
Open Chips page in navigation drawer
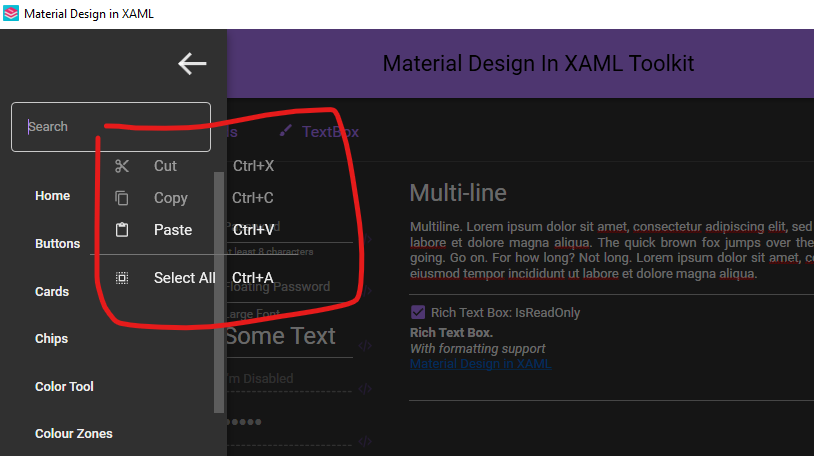[x=51, y=339]
